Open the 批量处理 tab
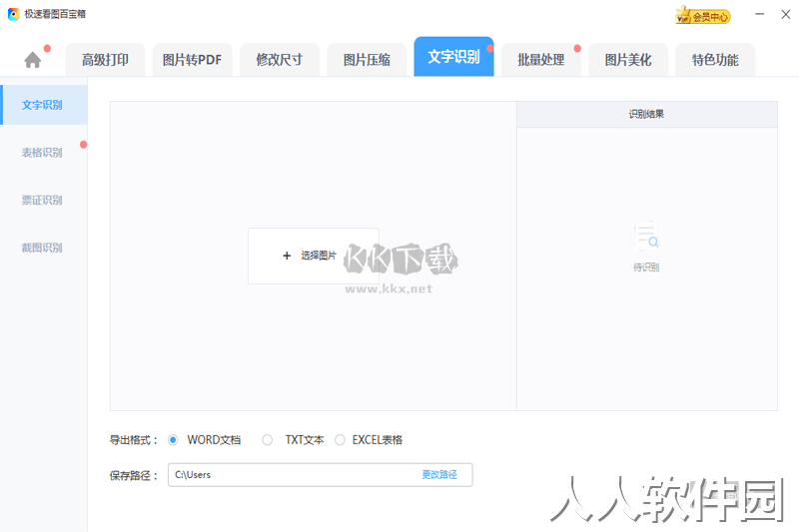The height and width of the screenshot is (532, 799). [x=540, y=60]
